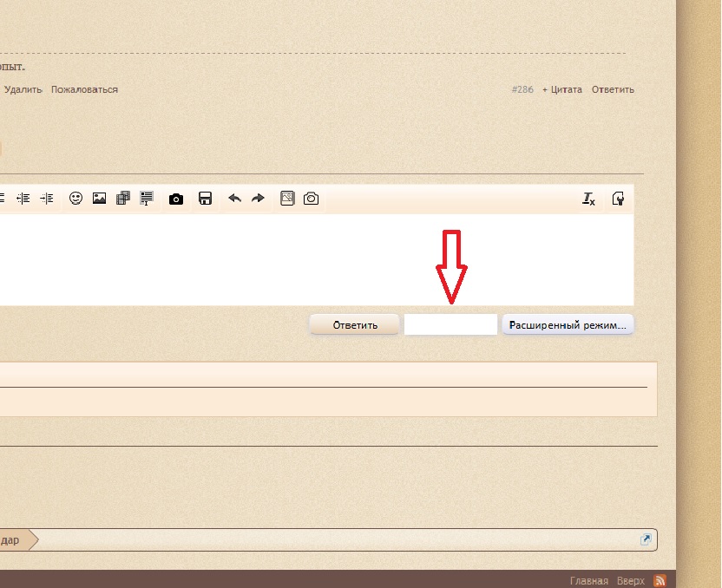Click inside the reply text area
This screenshot has width=722, height=588.
(x=317, y=259)
